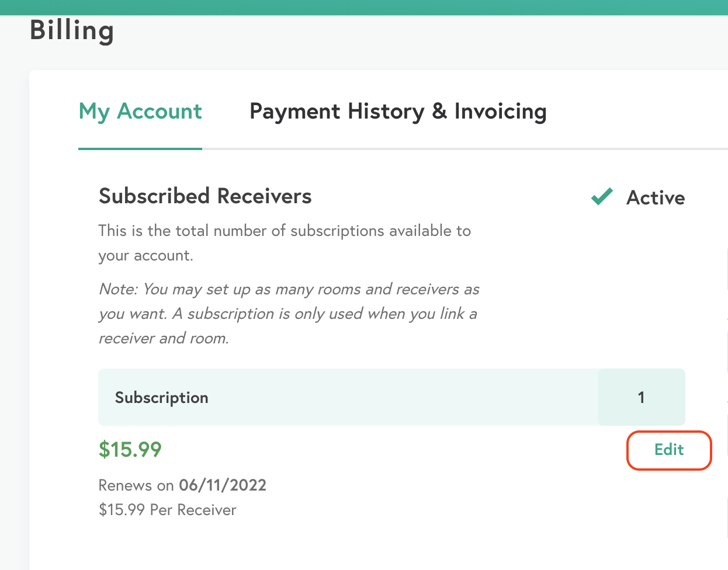Click the $15.99 Per Receiver label
The image size is (728, 570).
click(x=167, y=510)
